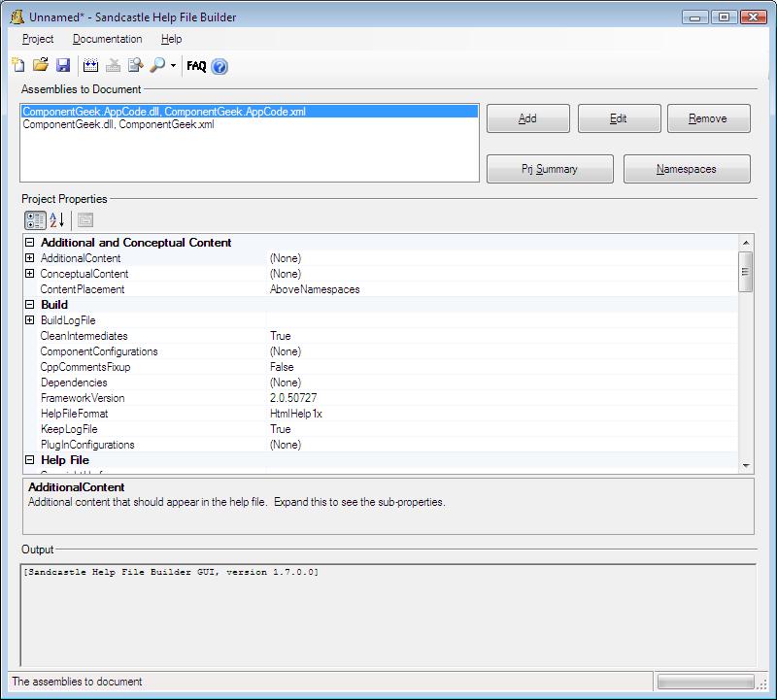777x700 pixels.
Task: Click the property grid scroll up arrow
Action: (746, 243)
